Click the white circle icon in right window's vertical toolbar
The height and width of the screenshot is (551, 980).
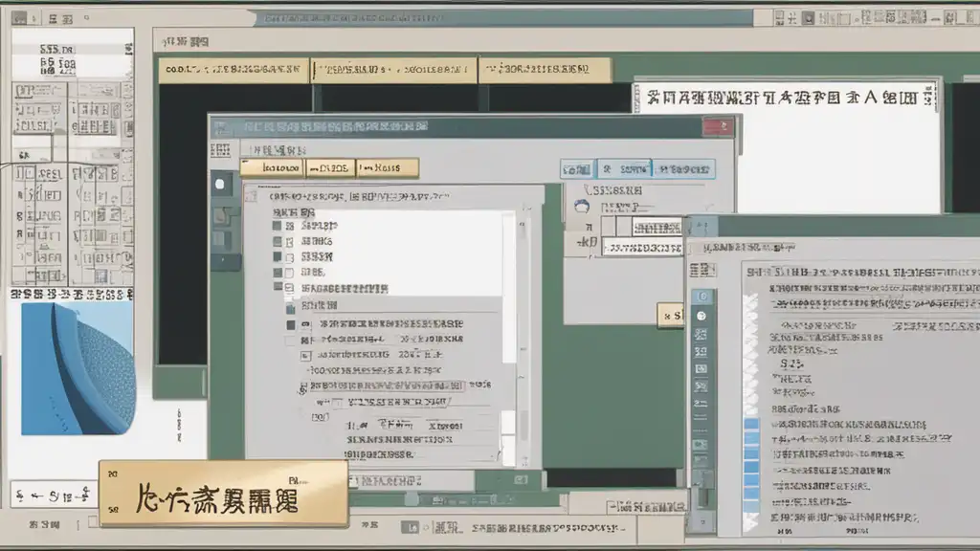(702, 316)
